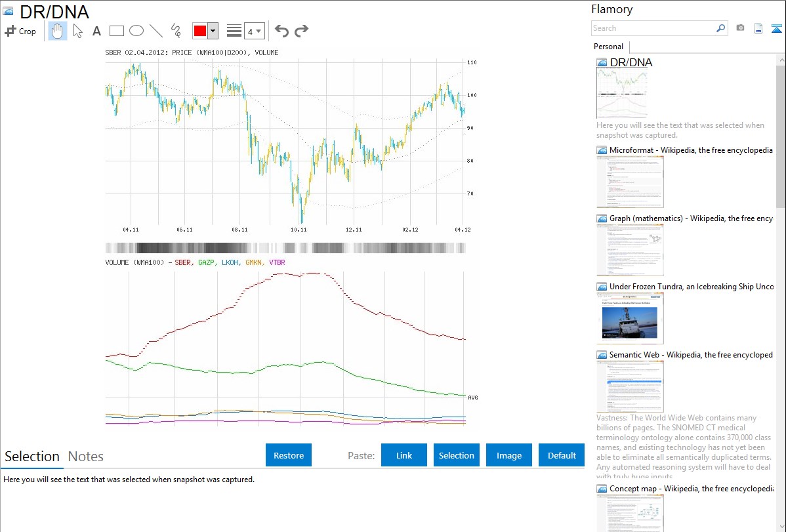786x532 pixels.
Task: Select the freehand scribble tool
Action: click(176, 31)
